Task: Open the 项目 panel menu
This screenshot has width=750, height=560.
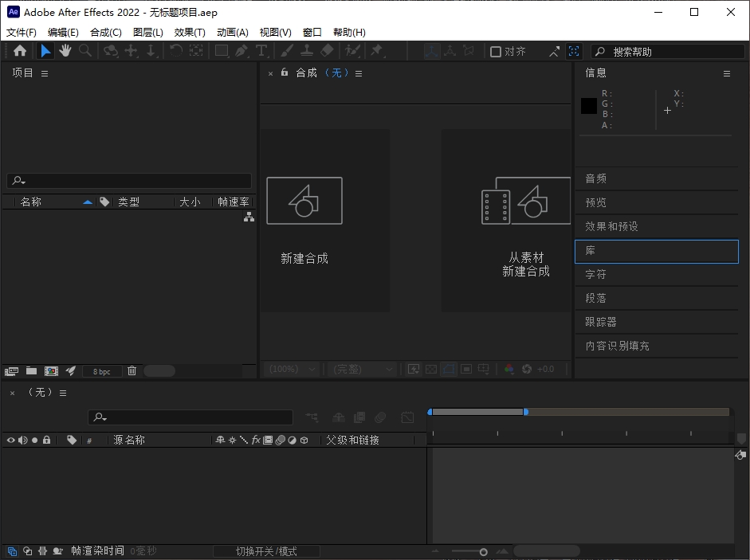Action: (x=45, y=73)
